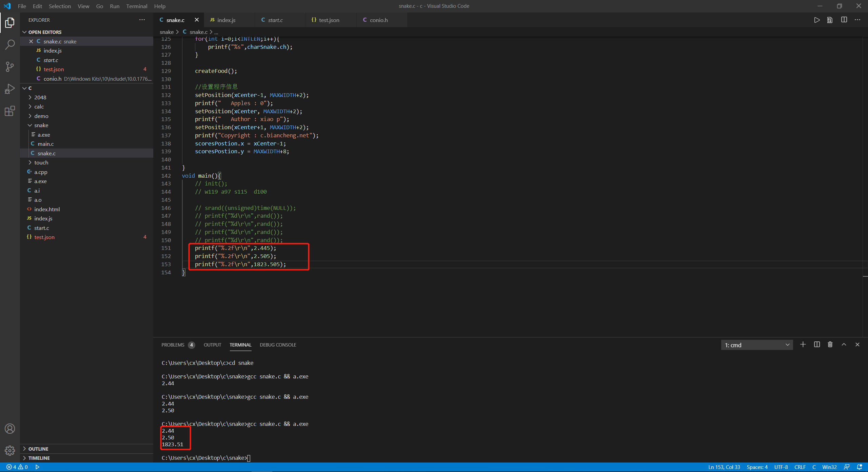Run the code using the Run button
Screen dimensions: 868x472
point(817,20)
